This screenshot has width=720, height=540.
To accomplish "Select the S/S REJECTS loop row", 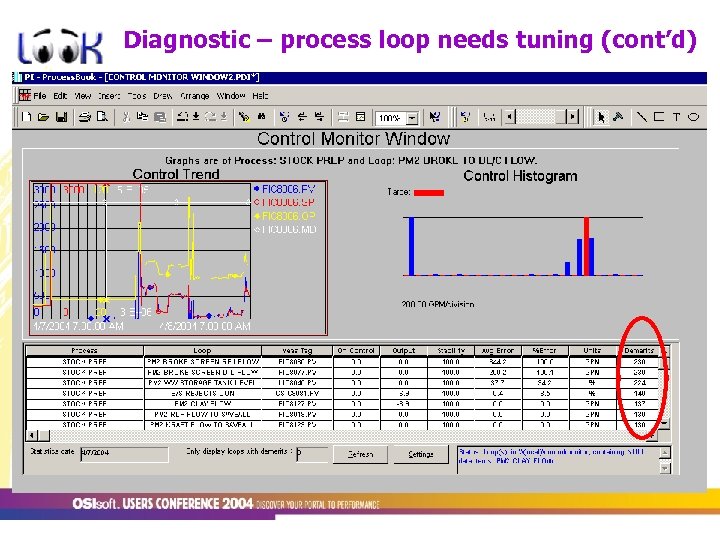I will 343,394.
